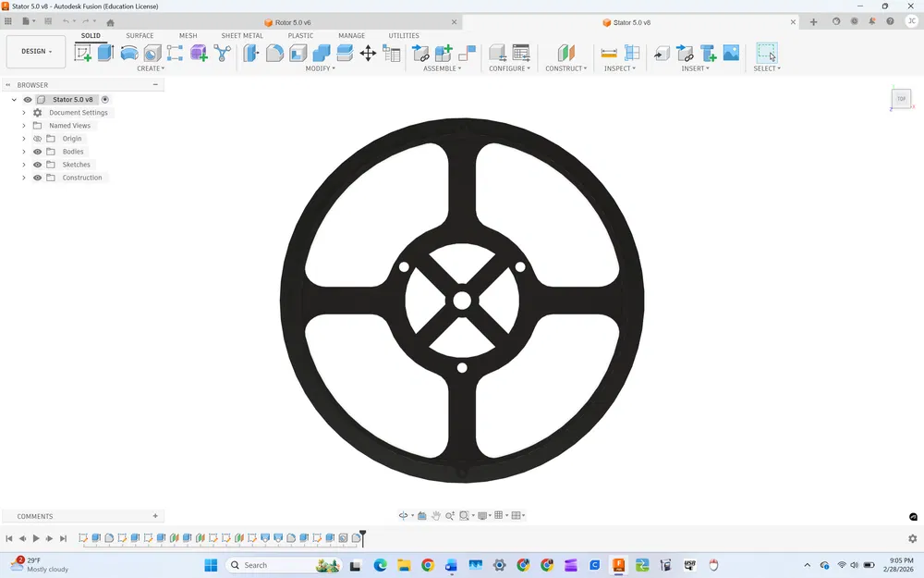This screenshot has height=578, width=924.
Task: Open the Data Panel grid icon
Action: coord(8,21)
